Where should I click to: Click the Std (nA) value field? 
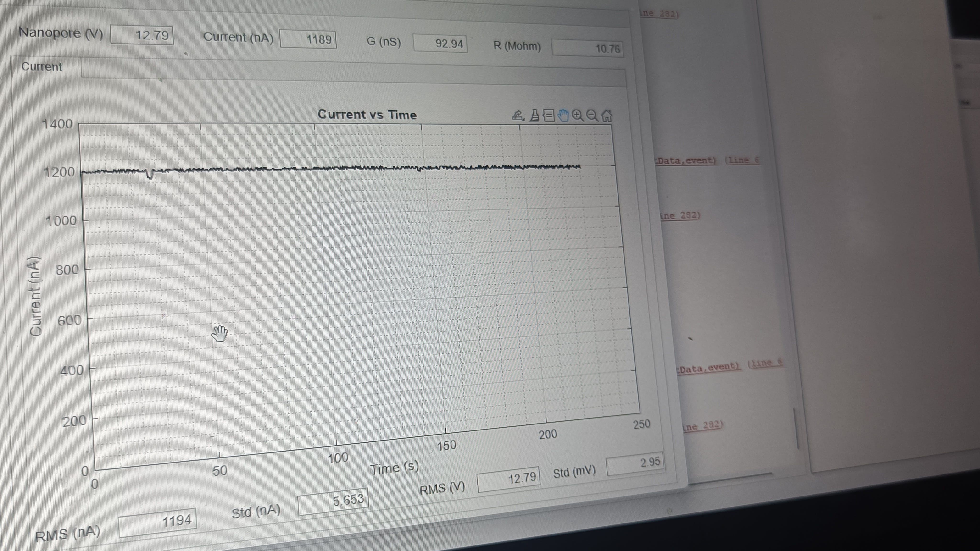(333, 501)
